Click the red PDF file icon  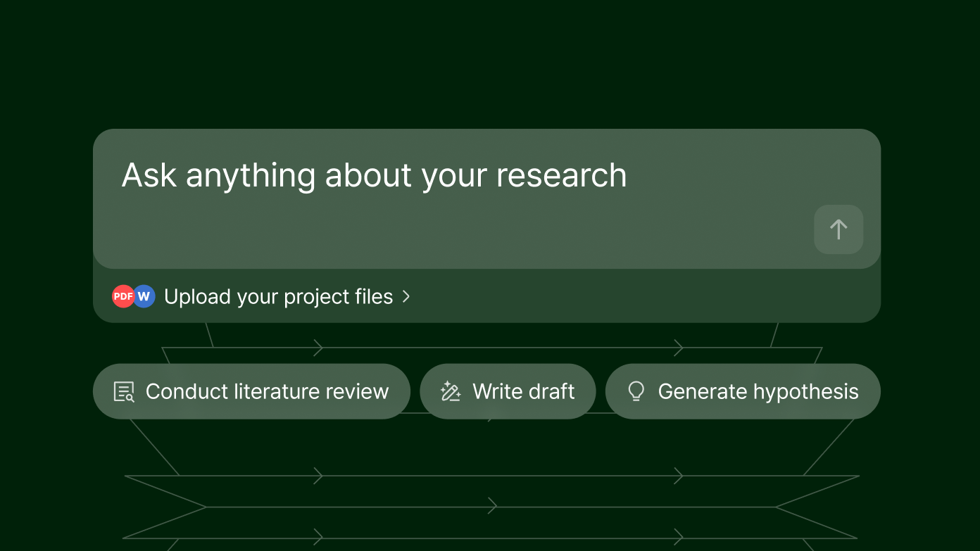pyautogui.click(x=123, y=296)
